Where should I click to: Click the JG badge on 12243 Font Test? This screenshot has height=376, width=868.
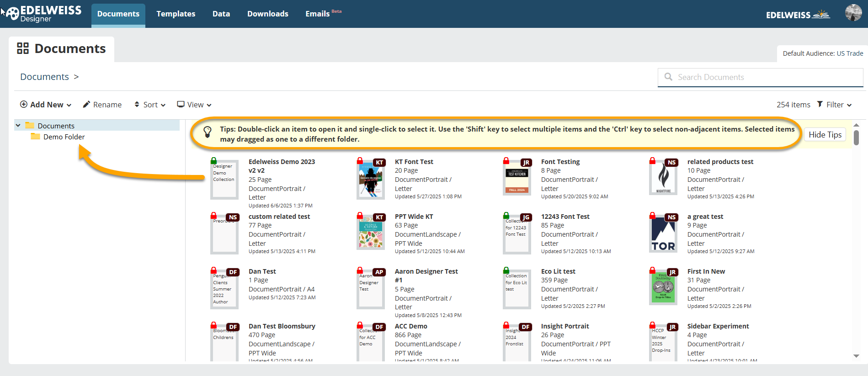pos(526,217)
